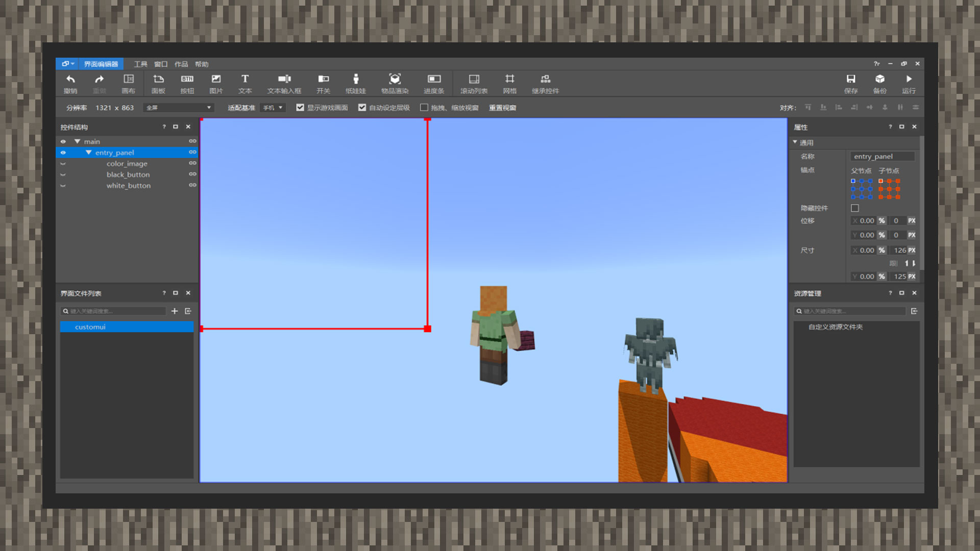
Task: Collapse the main tree node
Action: [x=78, y=141]
